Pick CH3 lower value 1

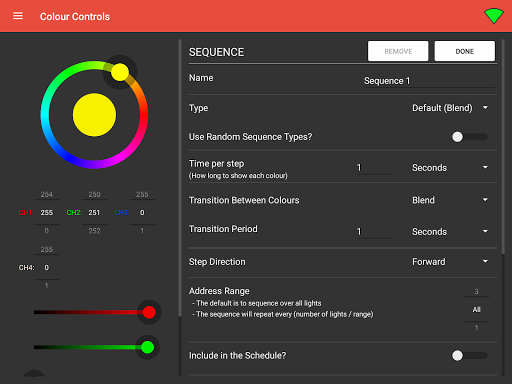pos(142,231)
